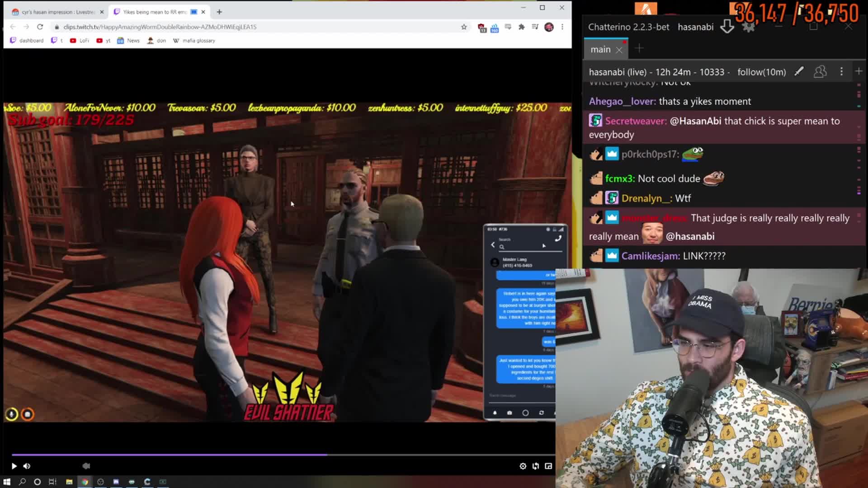
Task: Switch to cyr's hasan impression tab
Action: [57, 12]
